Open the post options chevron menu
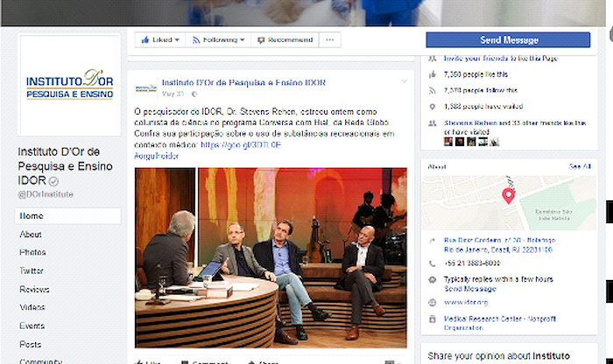The image size is (613, 364). tap(405, 81)
